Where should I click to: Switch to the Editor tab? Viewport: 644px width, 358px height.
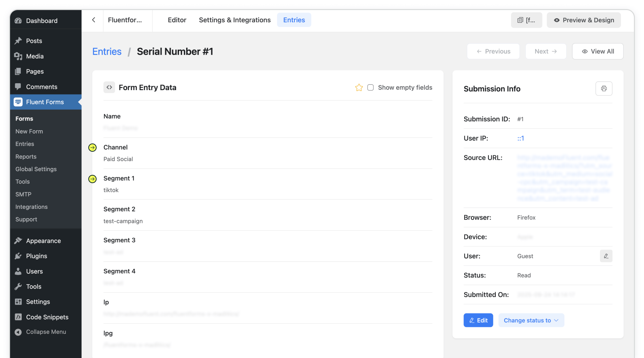177,20
